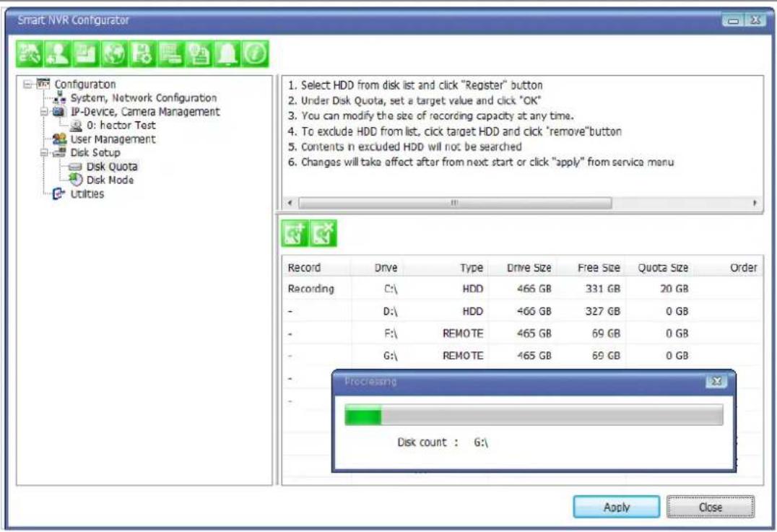Select the F:\ drive cell

pyautogui.click(x=391, y=333)
